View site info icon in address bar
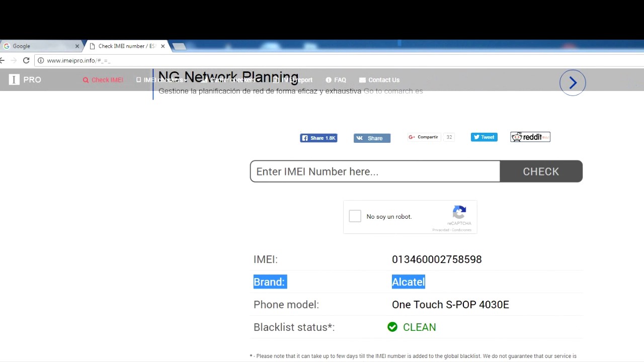Screen dimensions: 644x362 pos(41,60)
